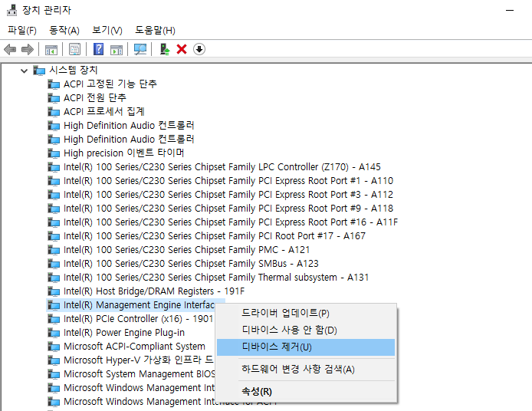Click the down-arrow disable device icon

click(199, 49)
